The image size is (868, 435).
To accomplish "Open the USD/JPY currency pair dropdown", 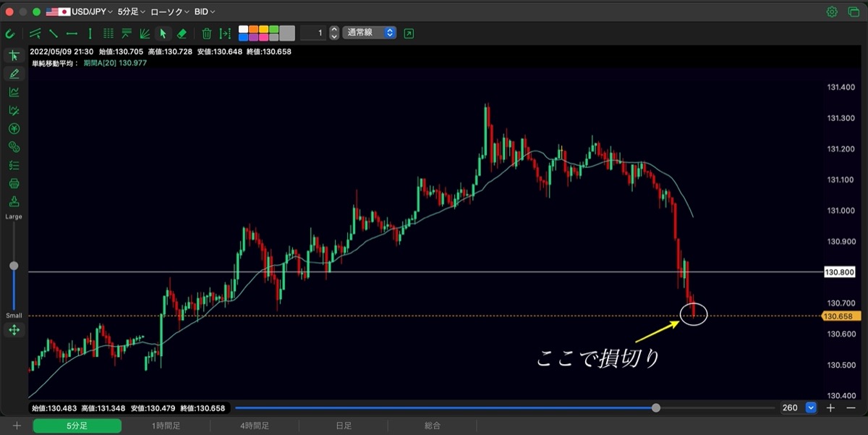I will click(80, 12).
